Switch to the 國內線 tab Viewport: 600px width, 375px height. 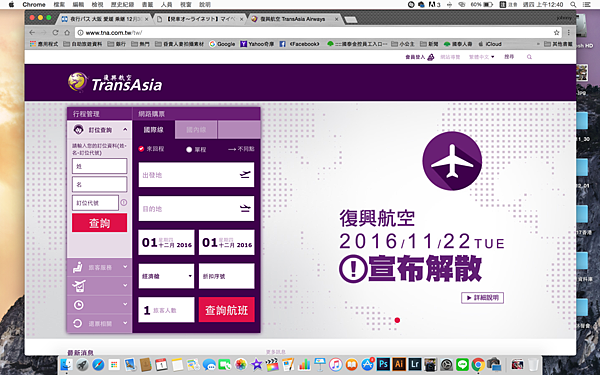(x=196, y=130)
